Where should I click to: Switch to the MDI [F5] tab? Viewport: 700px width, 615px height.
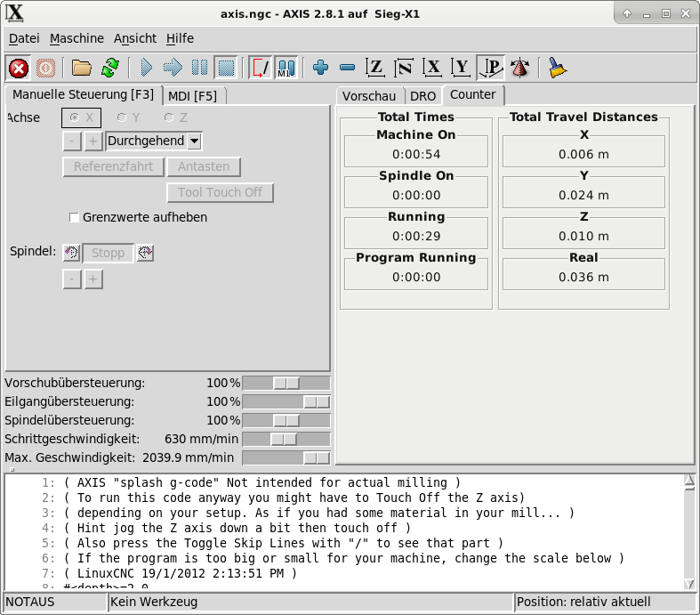pyautogui.click(x=193, y=95)
